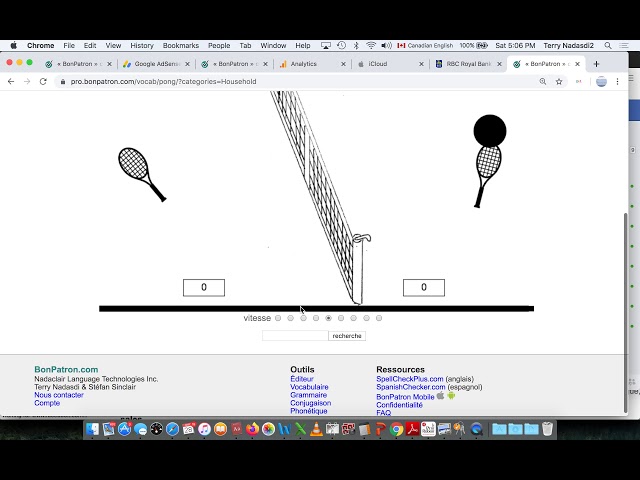Open the App Store dock icon
This screenshot has width=640, height=480.
pyautogui.click(x=124, y=429)
